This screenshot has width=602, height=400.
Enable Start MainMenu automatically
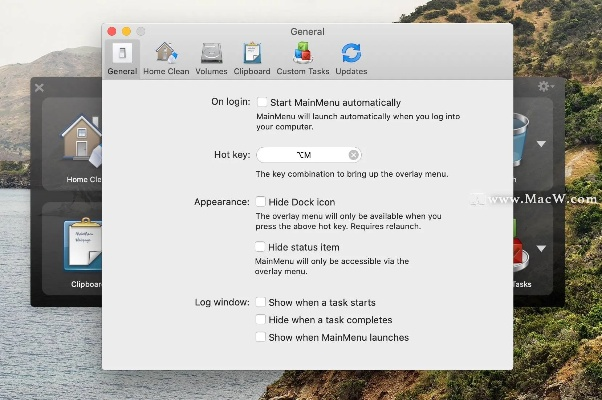point(262,102)
